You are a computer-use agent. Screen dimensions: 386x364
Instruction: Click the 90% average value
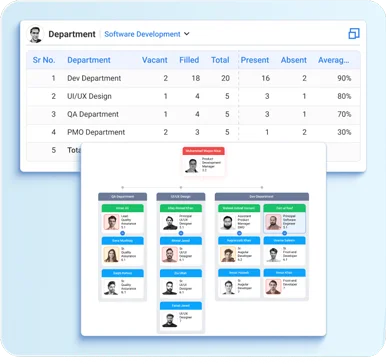344,78
